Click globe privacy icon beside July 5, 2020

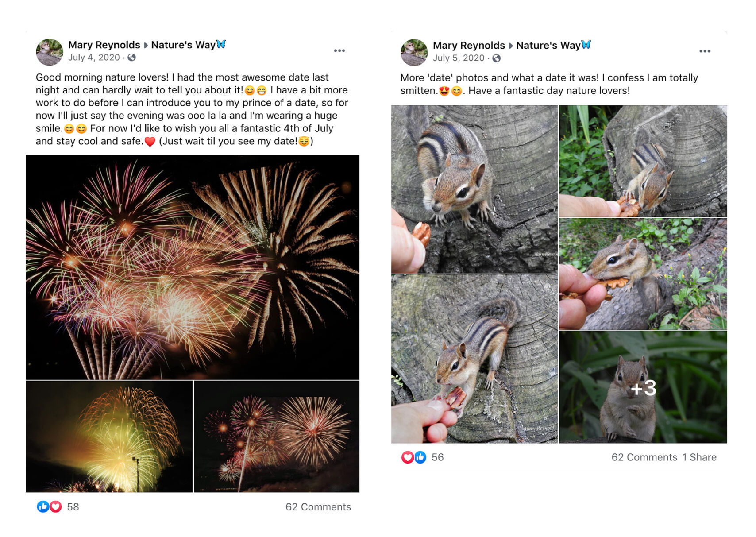(497, 58)
